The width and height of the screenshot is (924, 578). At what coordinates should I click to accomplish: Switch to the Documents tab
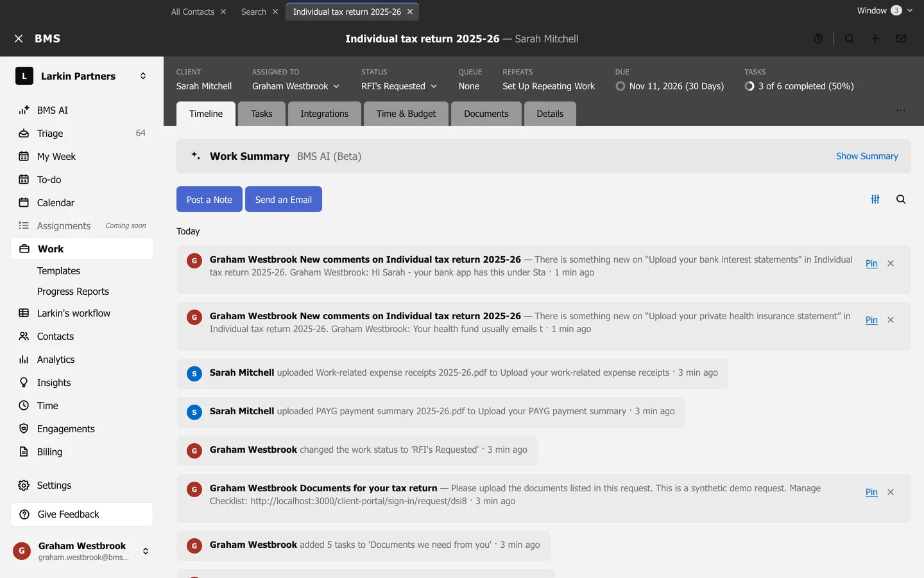click(486, 114)
